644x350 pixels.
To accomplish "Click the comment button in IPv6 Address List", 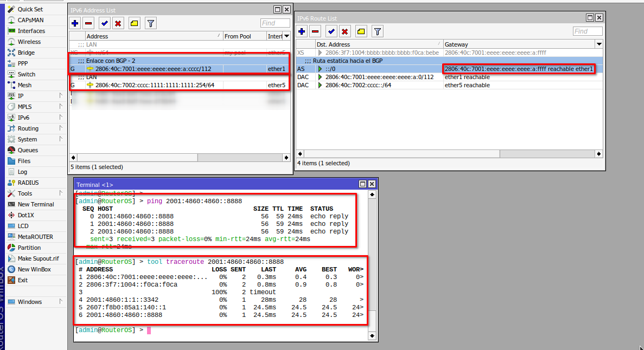I will [x=135, y=23].
